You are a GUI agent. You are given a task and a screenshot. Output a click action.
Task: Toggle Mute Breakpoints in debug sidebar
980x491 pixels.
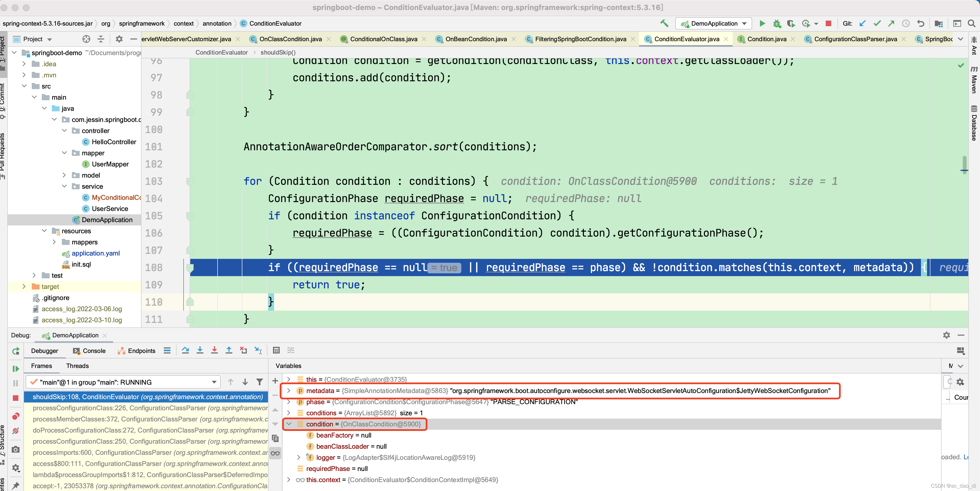pyautogui.click(x=16, y=431)
